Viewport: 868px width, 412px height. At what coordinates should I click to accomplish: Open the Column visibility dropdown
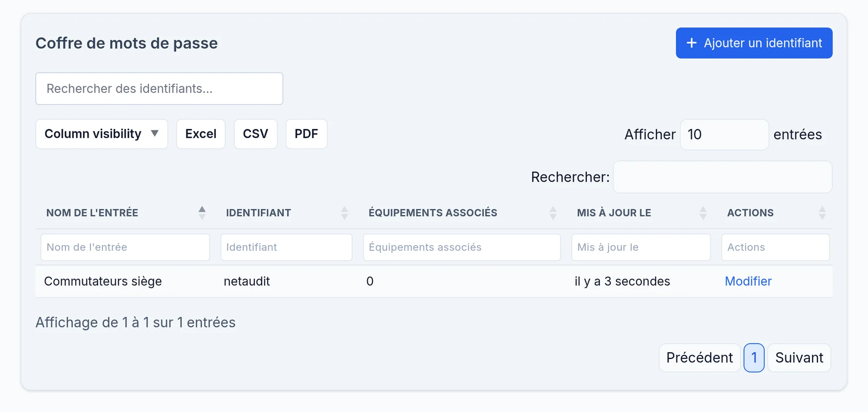pos(102,134)
